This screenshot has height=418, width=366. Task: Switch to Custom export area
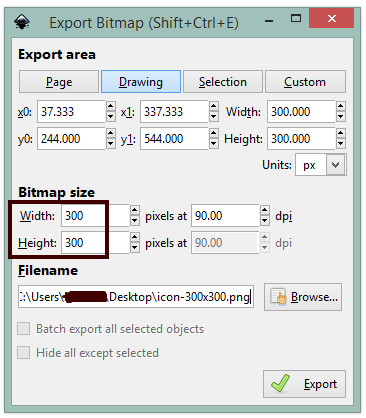pyautogui.click(x=305, y=82)
